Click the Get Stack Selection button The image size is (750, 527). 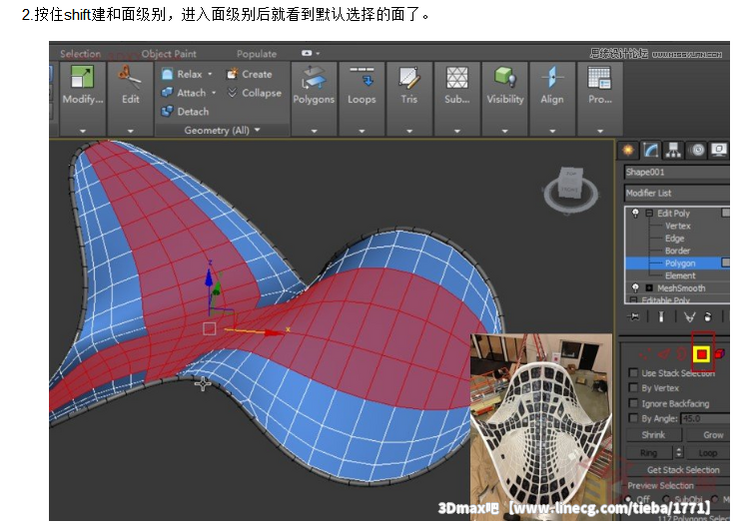coord(678,470)
